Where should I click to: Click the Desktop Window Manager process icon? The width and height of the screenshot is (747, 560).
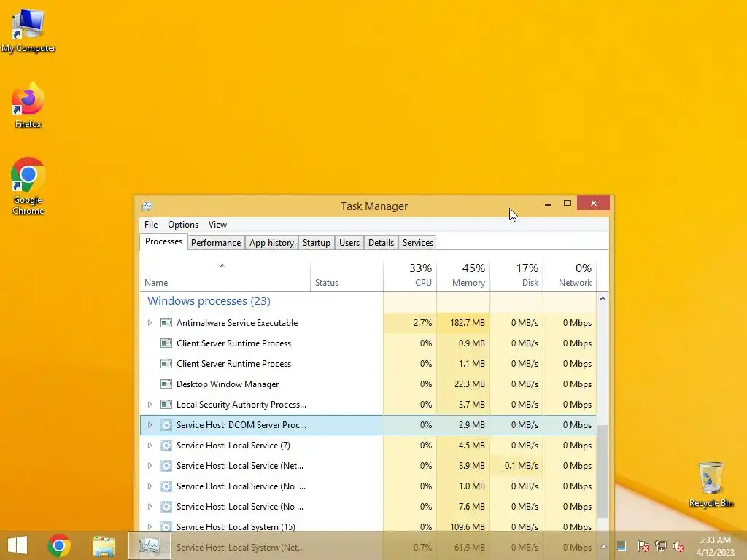pyautogui.click(x=166, y=384)
